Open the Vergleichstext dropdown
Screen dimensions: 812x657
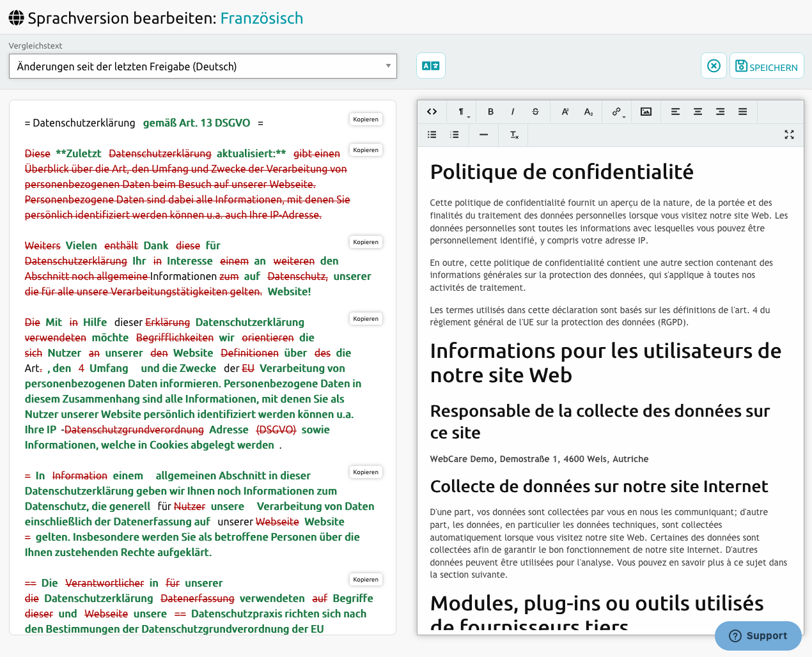[203, 66]
